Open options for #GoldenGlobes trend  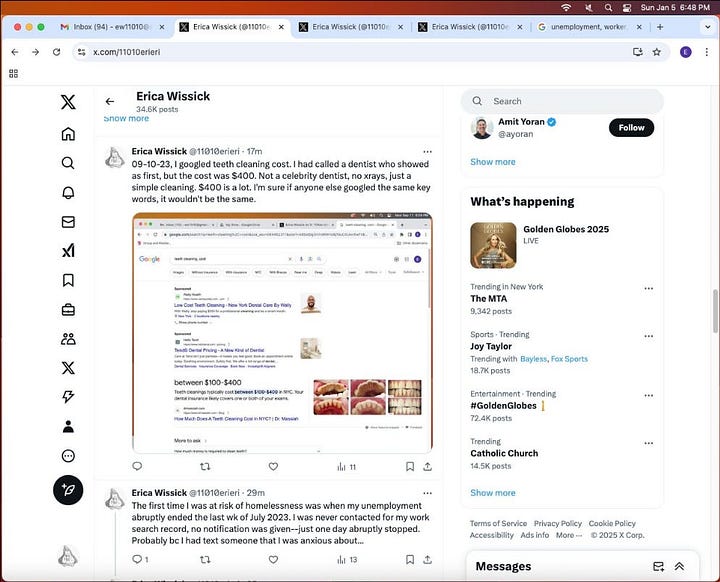648,396
